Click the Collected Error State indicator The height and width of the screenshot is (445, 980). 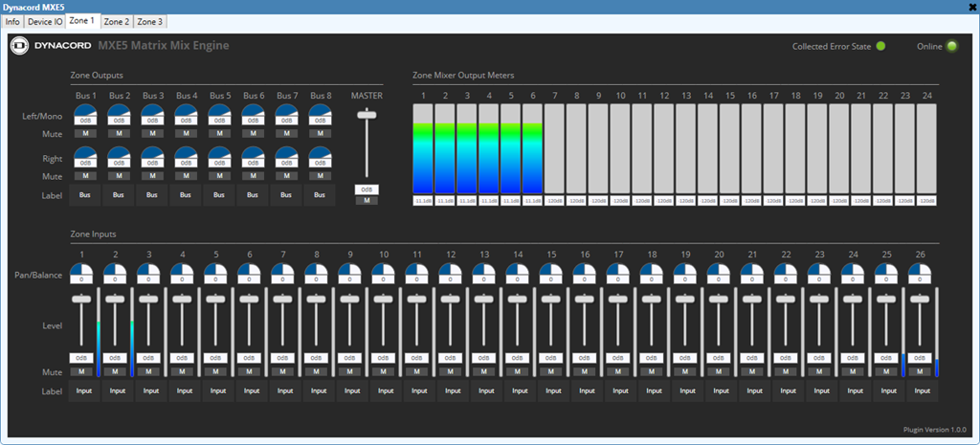[880, 46]
